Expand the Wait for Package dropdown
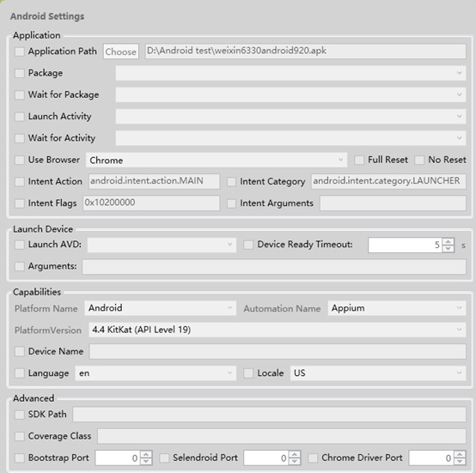Viewport: 476px width, 473px height. pyautogui.click(x=290, y=94)
